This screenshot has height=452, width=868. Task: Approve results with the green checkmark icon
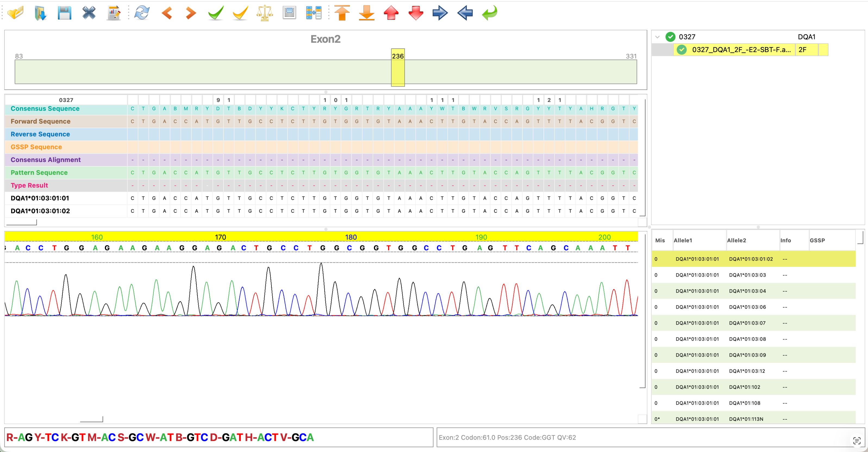(215, 13)
